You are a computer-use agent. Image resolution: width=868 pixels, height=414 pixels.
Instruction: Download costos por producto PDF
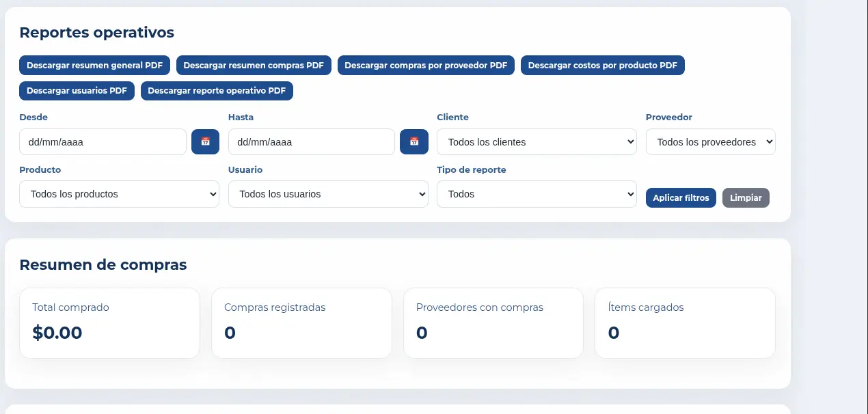click(603, 66)
